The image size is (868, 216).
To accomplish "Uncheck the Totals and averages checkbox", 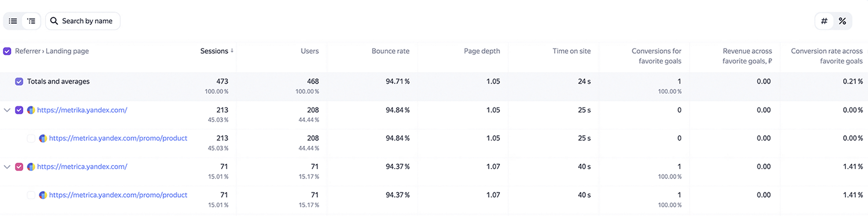I will 19,81.
